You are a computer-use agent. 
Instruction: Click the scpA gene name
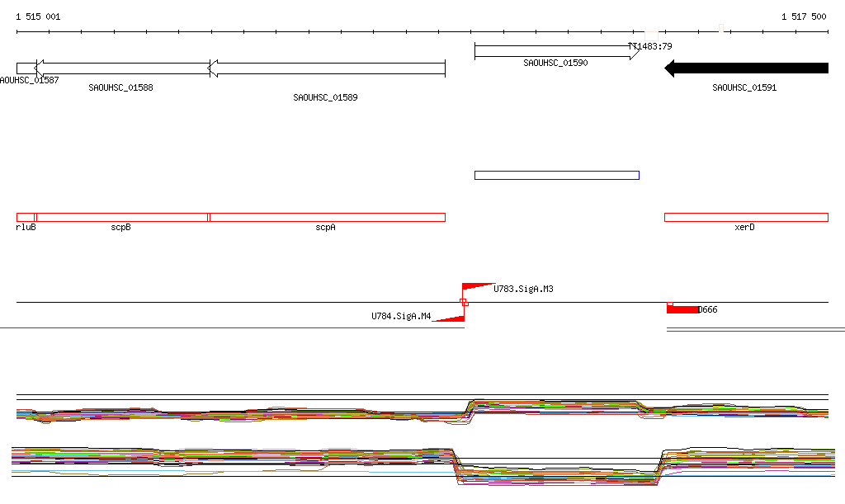325,227
